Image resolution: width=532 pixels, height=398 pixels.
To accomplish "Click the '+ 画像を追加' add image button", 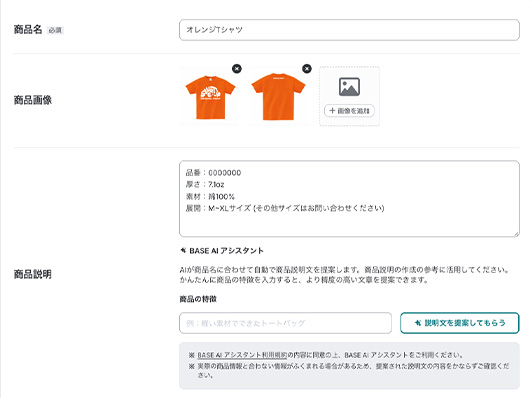I will 349,111.
